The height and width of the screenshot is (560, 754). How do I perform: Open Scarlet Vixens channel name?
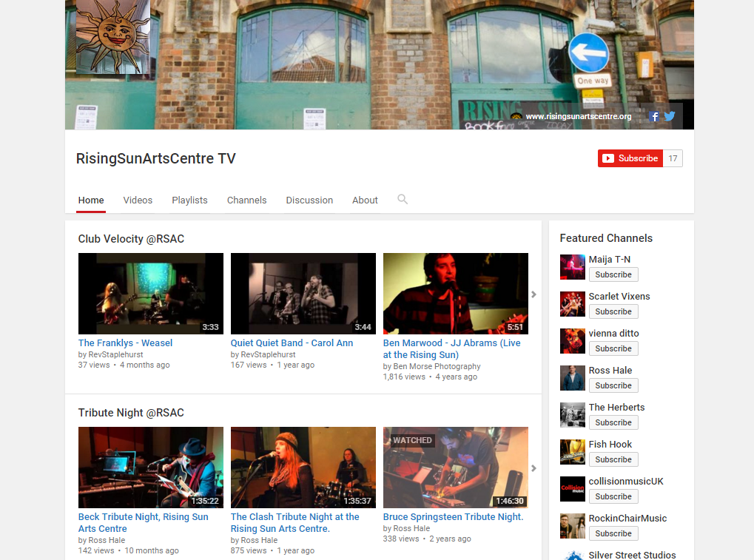pyautogui.click(x=619, y=297)
